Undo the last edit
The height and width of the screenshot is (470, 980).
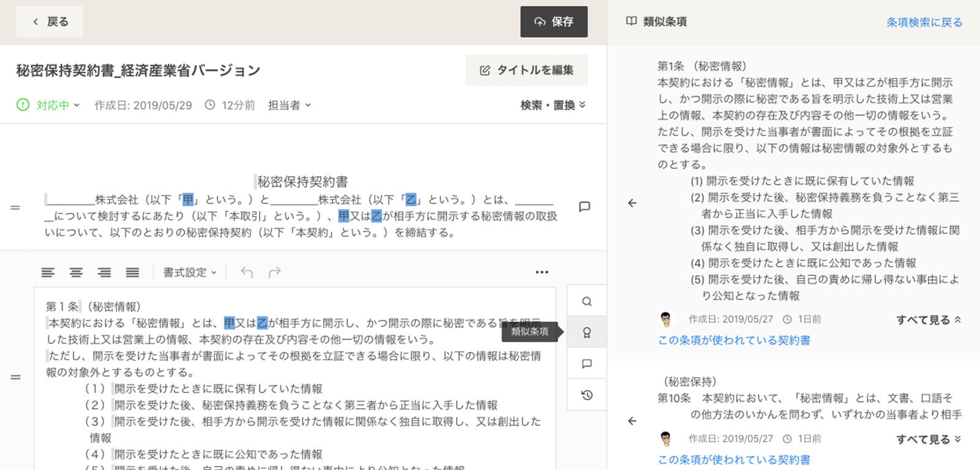coord(247,272)
